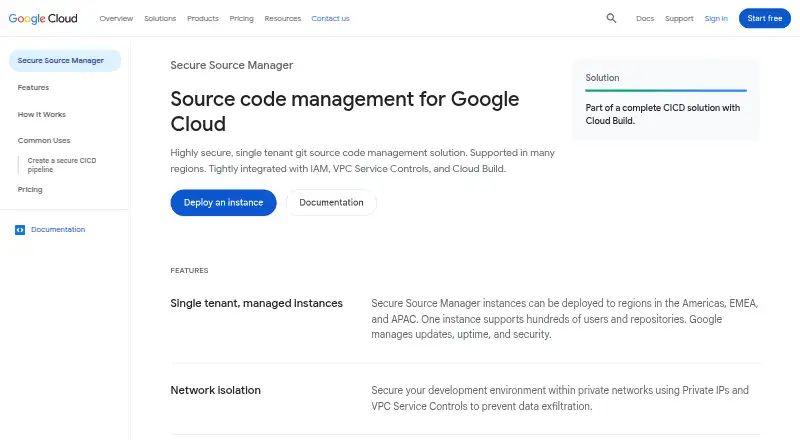
Task: Jump to Features in the sidebar
Action: coord(33,87)
